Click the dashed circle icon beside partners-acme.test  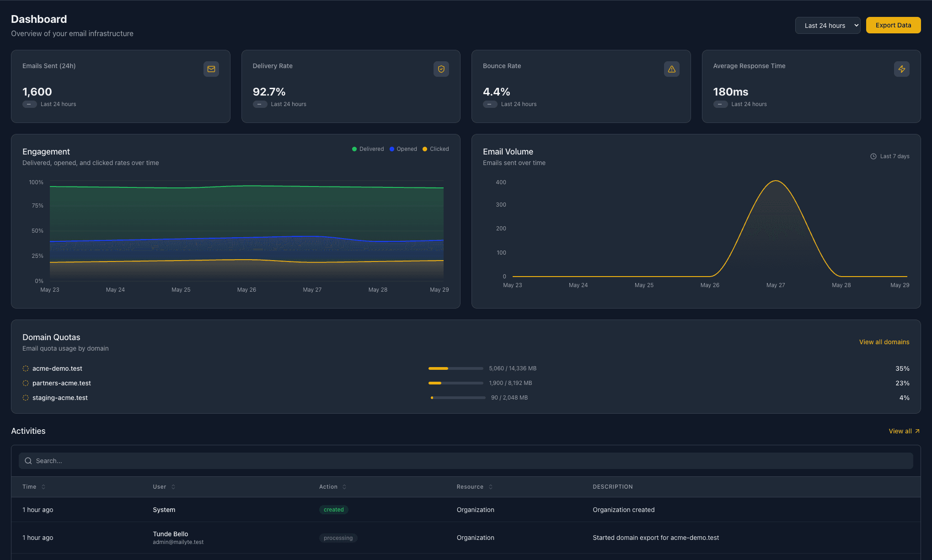[26, 383]
